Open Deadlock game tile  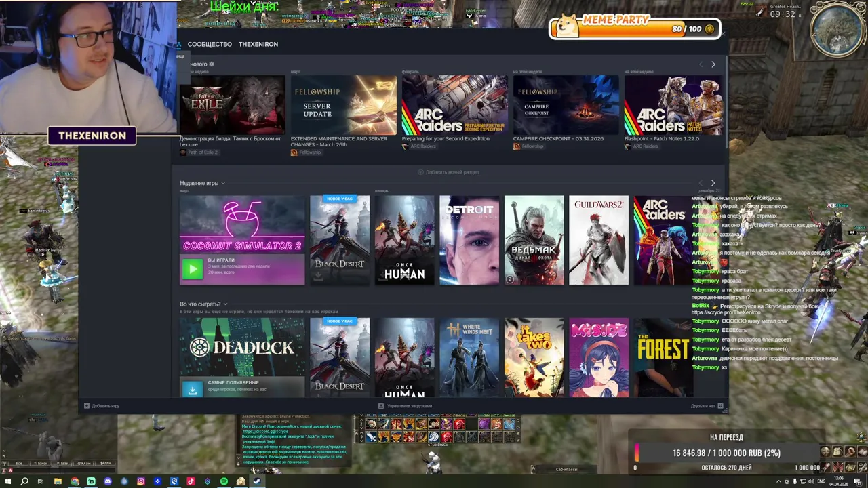tap(242, 357)
